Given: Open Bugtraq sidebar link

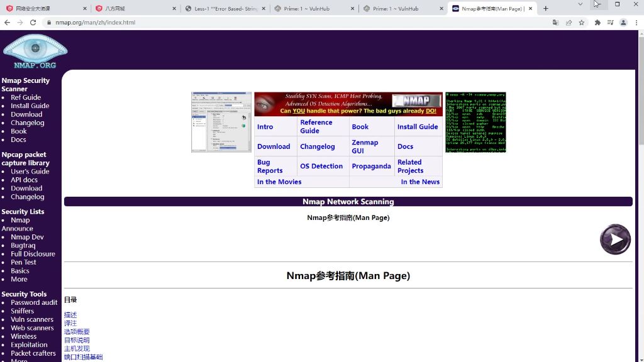Looking at the screenshot, I should 23,246.
